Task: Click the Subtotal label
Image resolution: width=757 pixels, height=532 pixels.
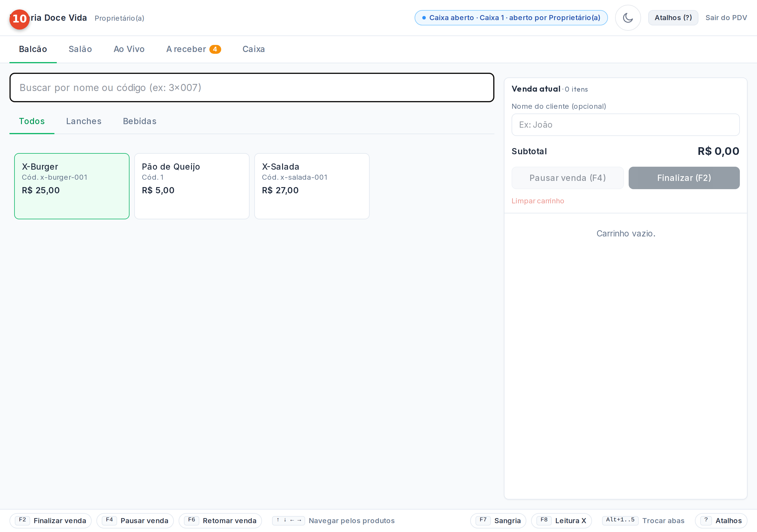Action: [x=529, y=151]
